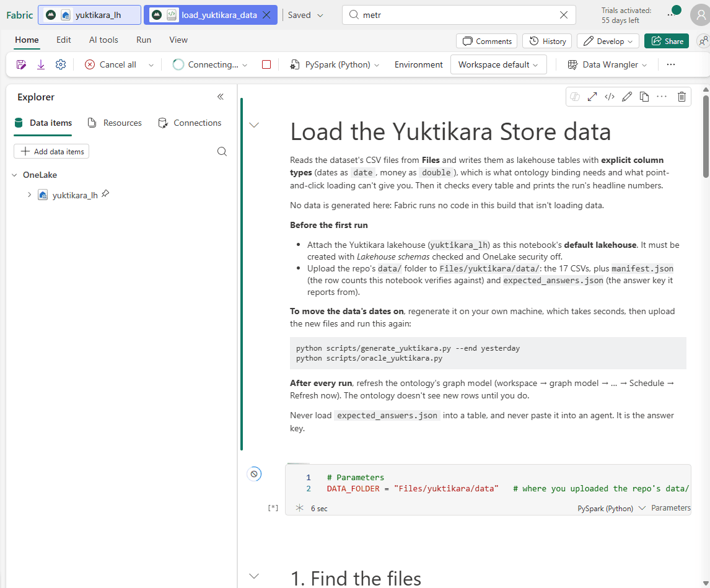This screenshot has width=710, height=588.
Task: Open the Cancel all dropdown arrow
Action: coord(151,65)
